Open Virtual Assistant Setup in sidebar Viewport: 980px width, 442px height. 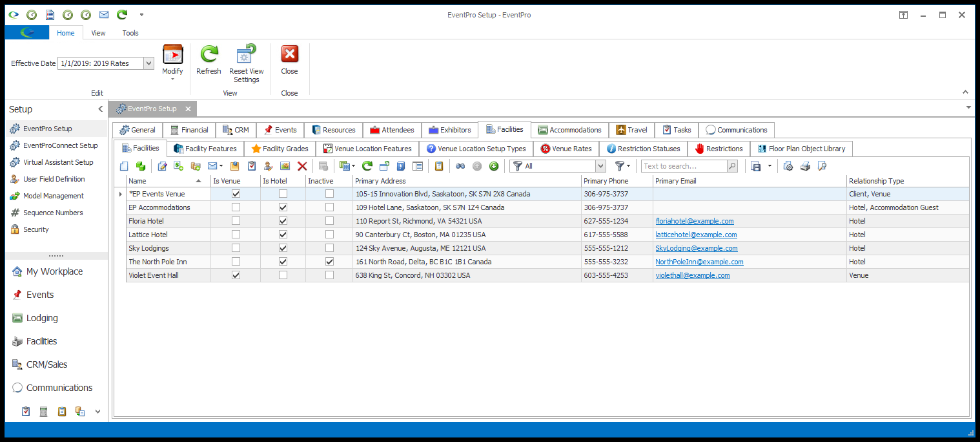[58, 162]
